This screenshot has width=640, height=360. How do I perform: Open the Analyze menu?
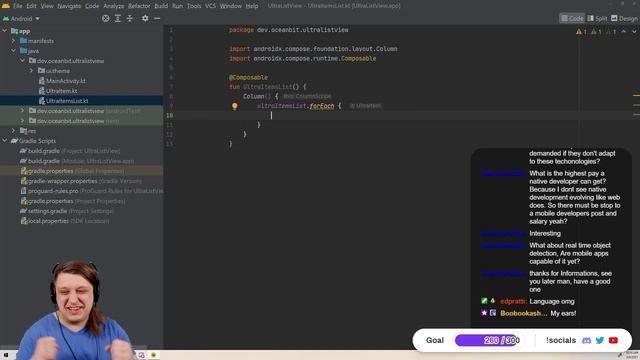(113, 6)
